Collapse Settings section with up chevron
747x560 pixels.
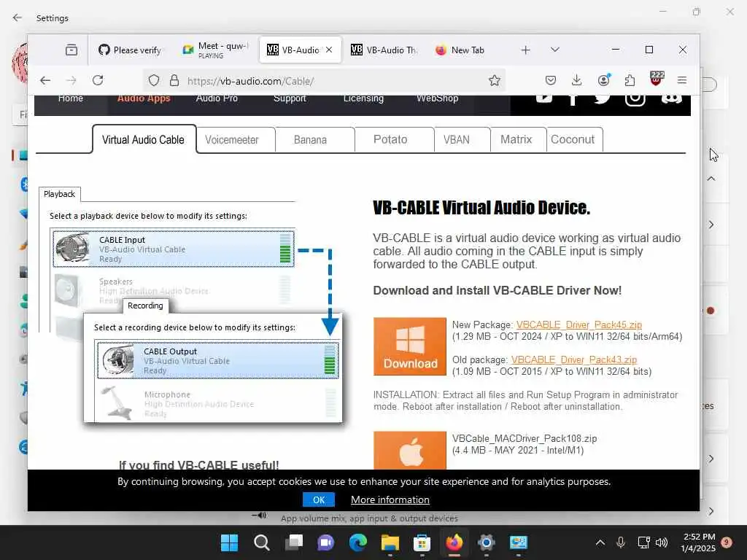[x=711, y=179]
